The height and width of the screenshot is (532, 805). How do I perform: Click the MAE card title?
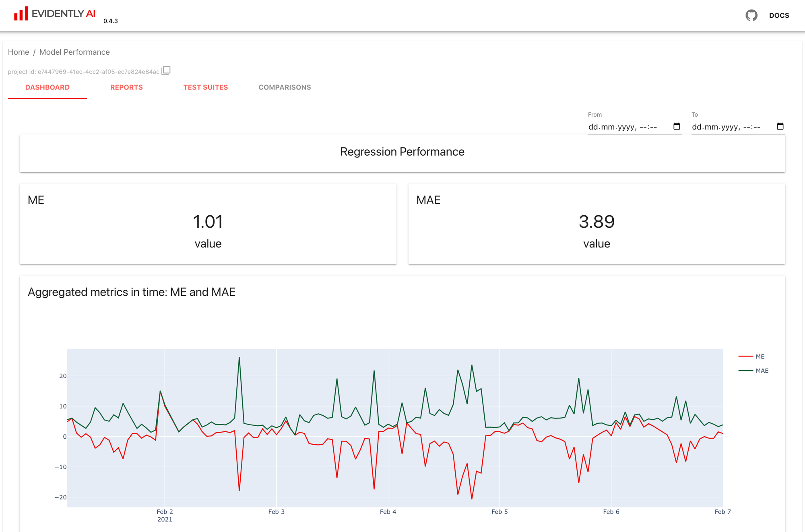[428, 200]
